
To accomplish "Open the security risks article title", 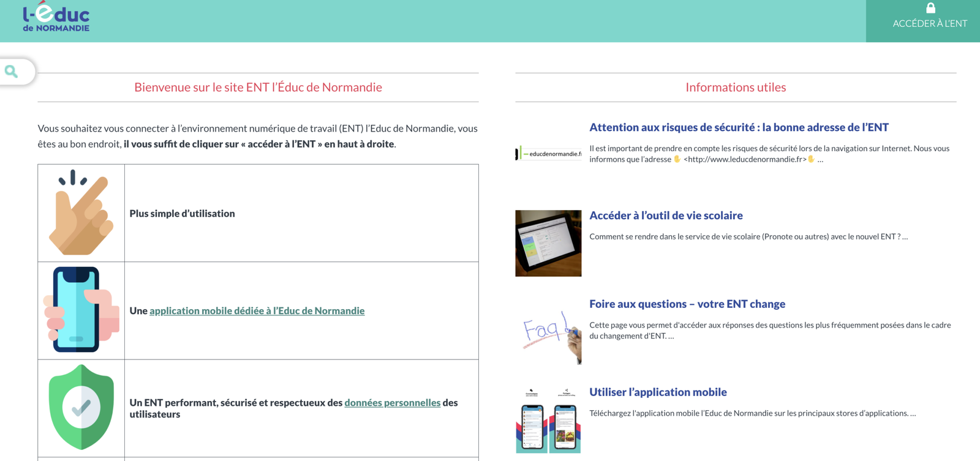I will (x=739, y=127).
